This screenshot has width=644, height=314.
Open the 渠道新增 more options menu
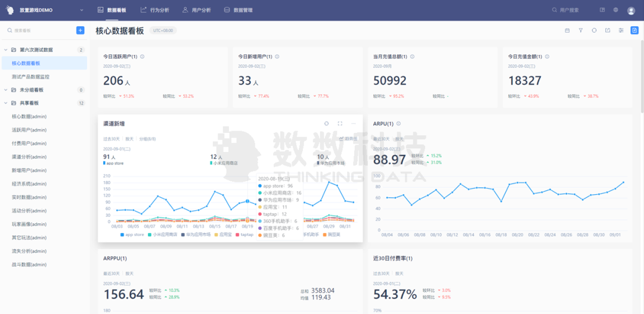(x=353, y=123)
